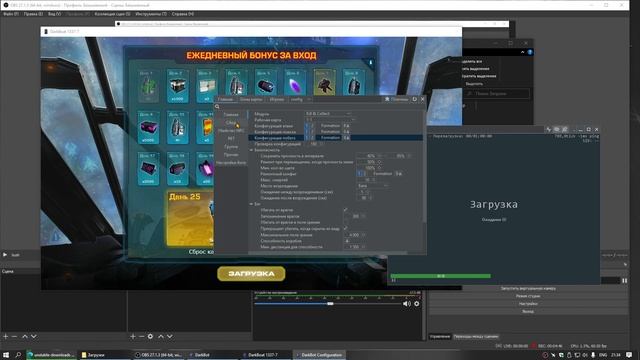Viewport: 640px width, 360px height.
Task: Open Коллекция сцен menu in OBS
Action: click(112, 14)
